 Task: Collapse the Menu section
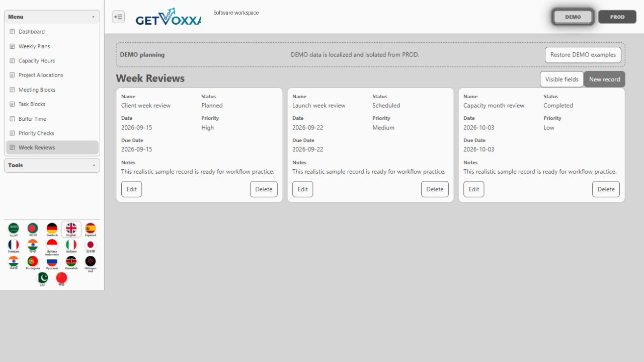[52, 17]
